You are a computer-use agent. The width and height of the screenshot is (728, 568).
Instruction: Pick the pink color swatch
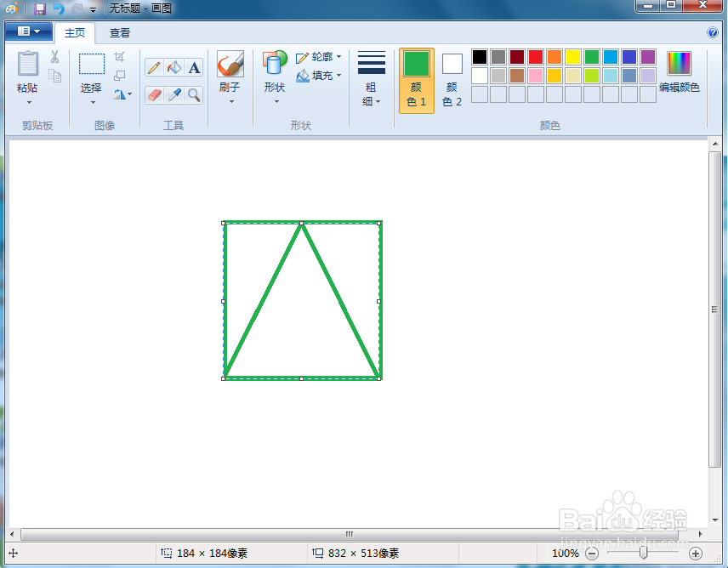pyautogui.click(x=535, y=76)
